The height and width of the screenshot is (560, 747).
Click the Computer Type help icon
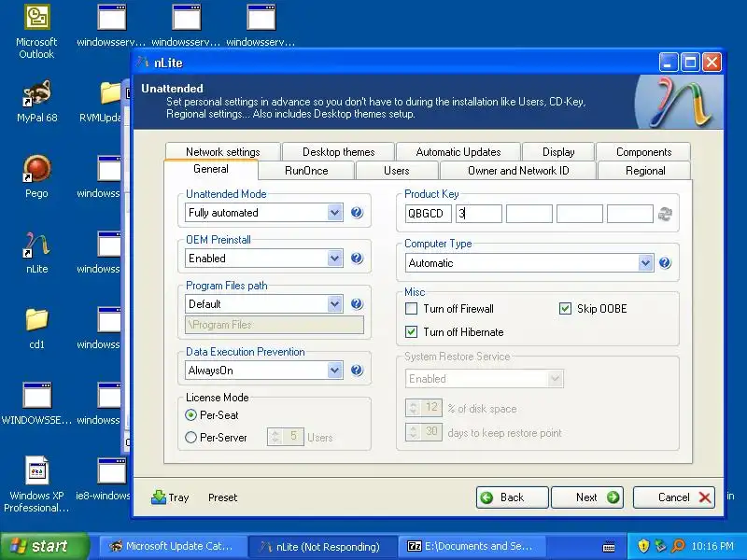coord(665,263)
